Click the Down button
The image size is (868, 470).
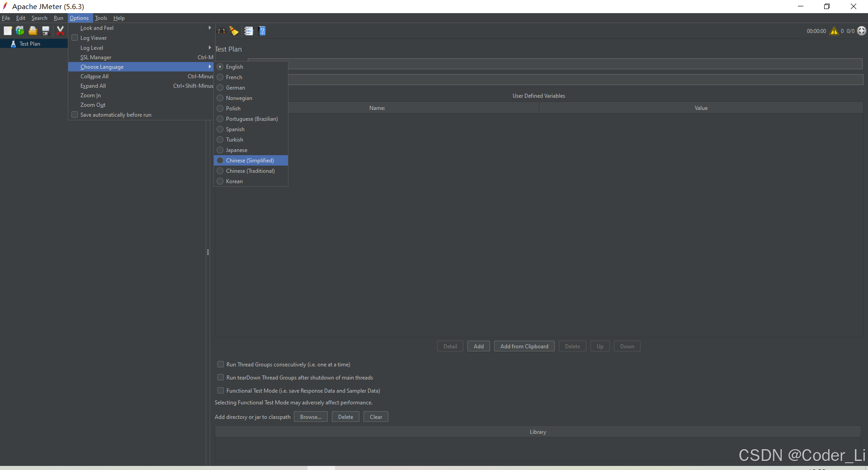(x=627, y=347)
